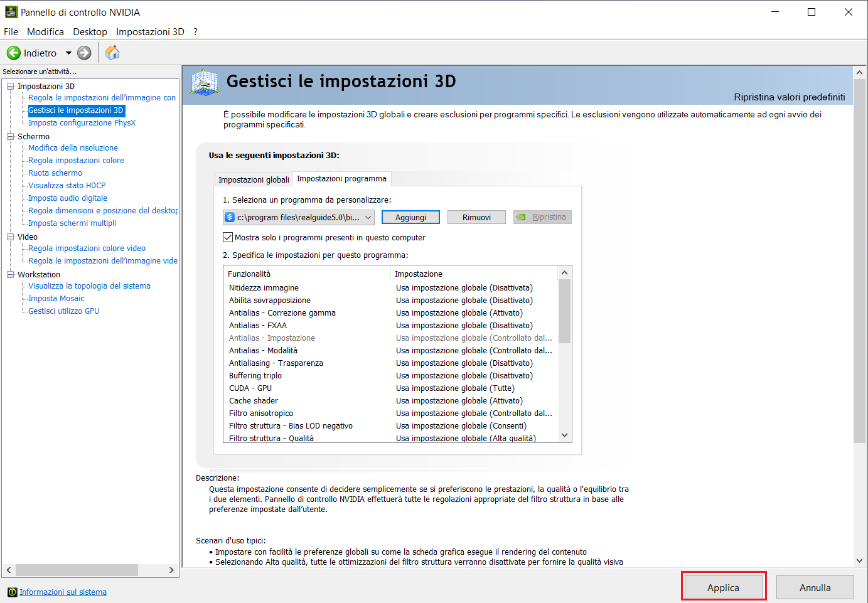Click Ripristina valori predefiniti link
Image resolution: width=868 pixels, height=603 pixels.
point(789,97)
